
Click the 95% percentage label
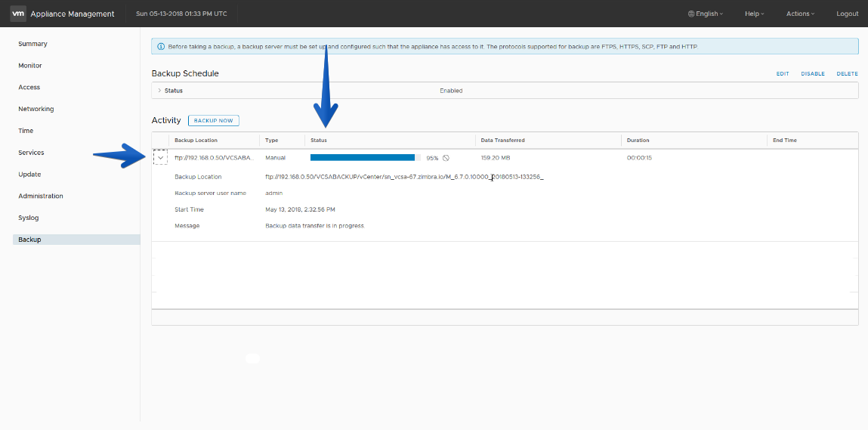(x=432, y=158)
